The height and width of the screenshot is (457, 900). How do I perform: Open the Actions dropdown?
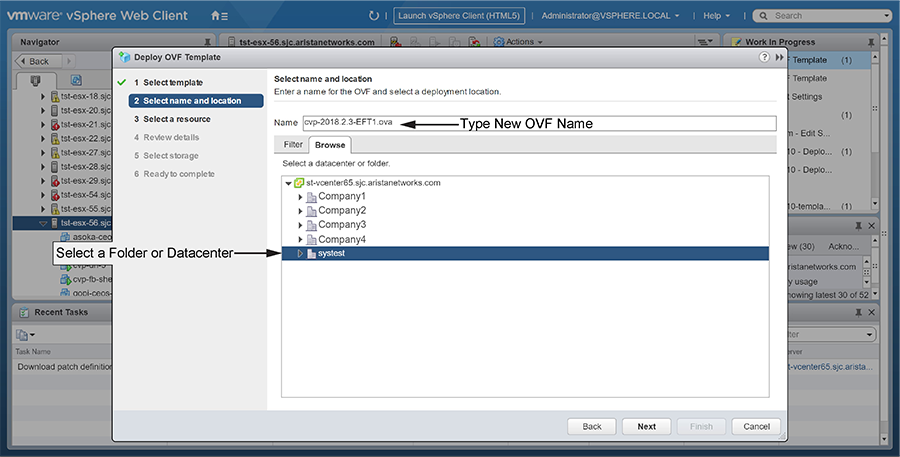point(523,42)
